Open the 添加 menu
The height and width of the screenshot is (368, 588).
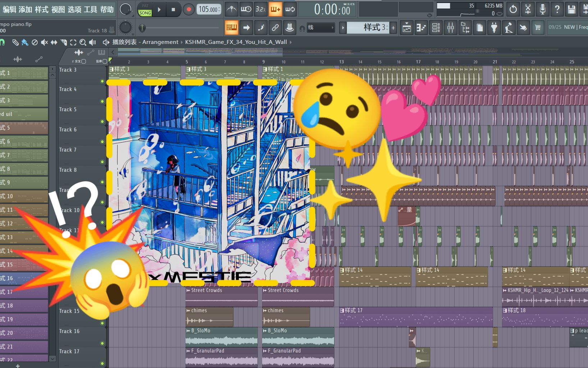pyautogui.click(x=25, y=9)
